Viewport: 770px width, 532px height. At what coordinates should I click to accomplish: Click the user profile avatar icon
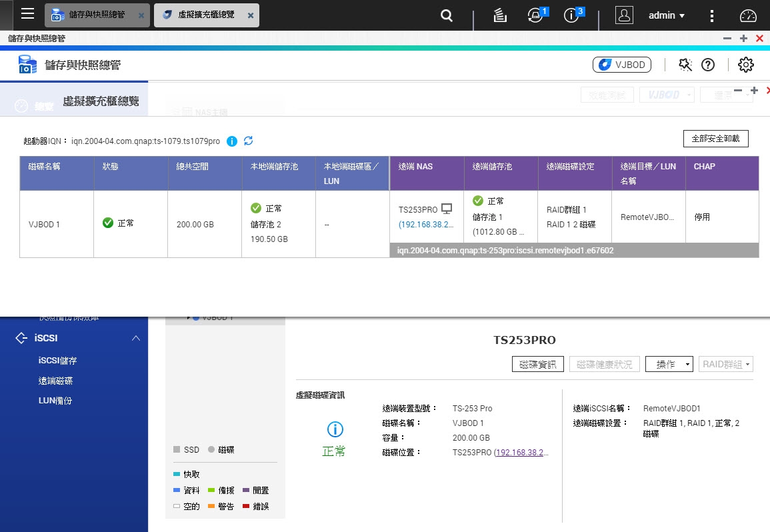pos(624,15)
